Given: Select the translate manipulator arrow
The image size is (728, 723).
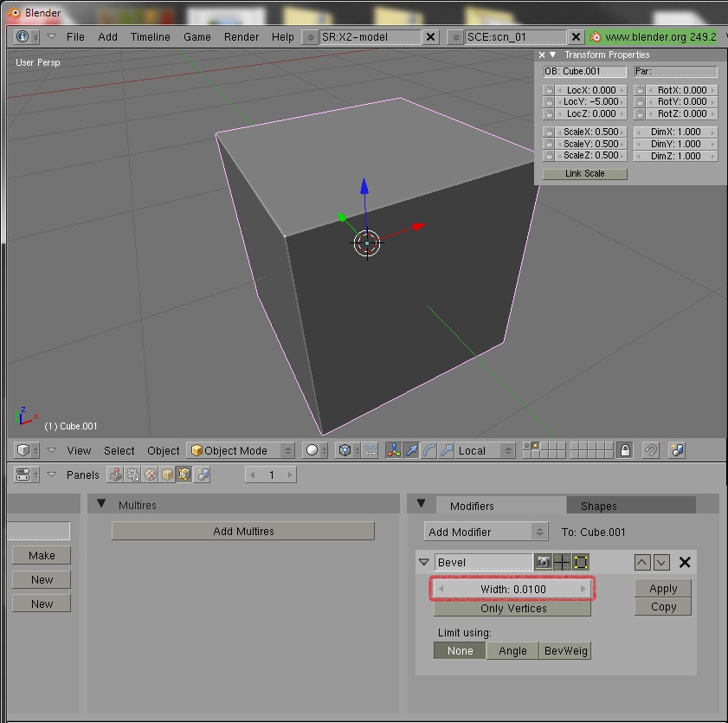Looking at the screenshot, I should pyautogui.click(x=411, y=450).
